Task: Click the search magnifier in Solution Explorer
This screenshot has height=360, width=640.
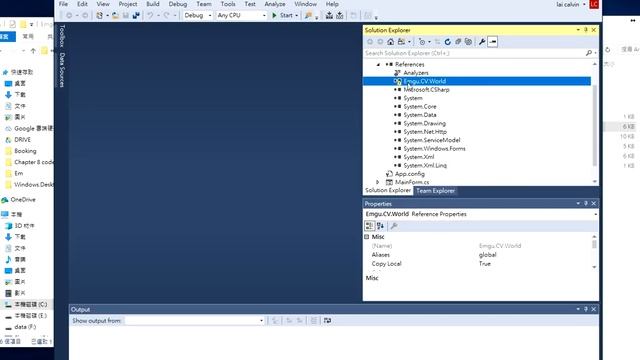Action: 589,53
